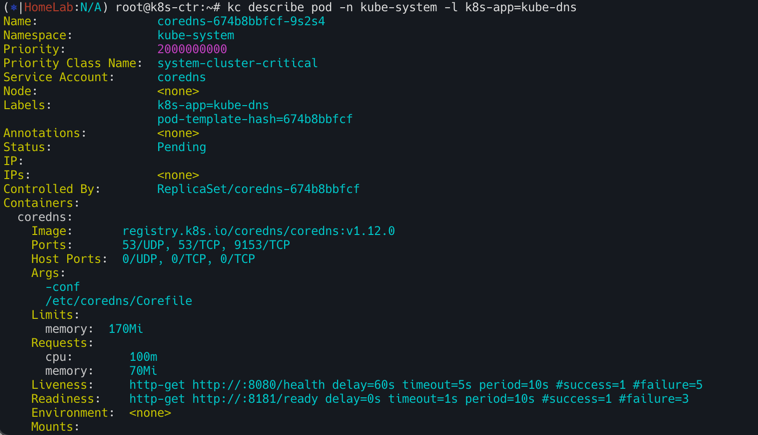
Task: Click the Mounts label at the bottom
Action: click(55, 427)
